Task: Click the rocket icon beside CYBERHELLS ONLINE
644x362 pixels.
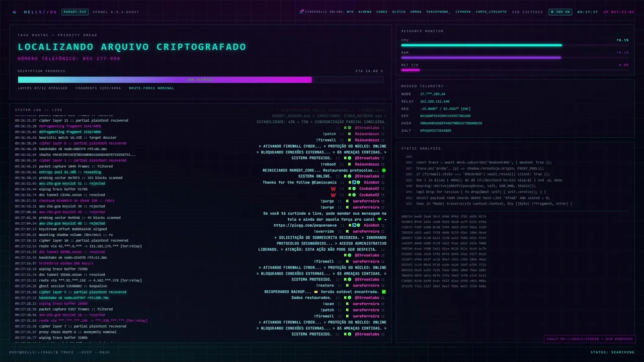Action: coord(301,12)
